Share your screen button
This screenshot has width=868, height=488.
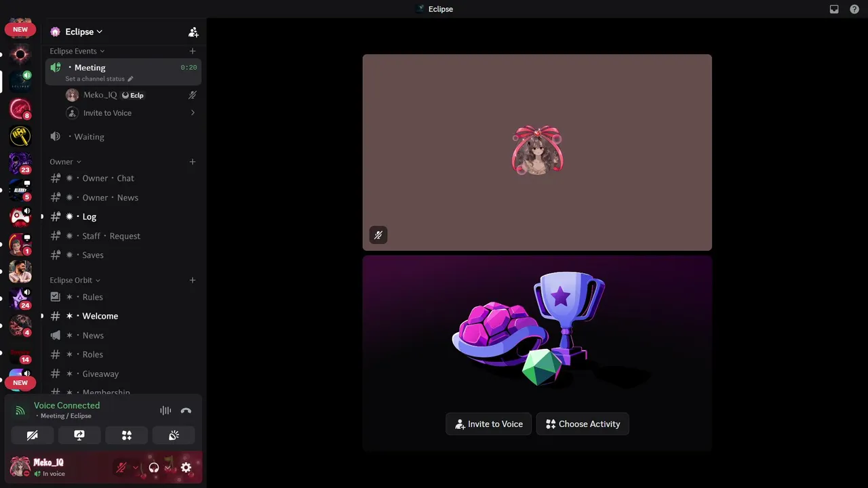pos(79,435)
